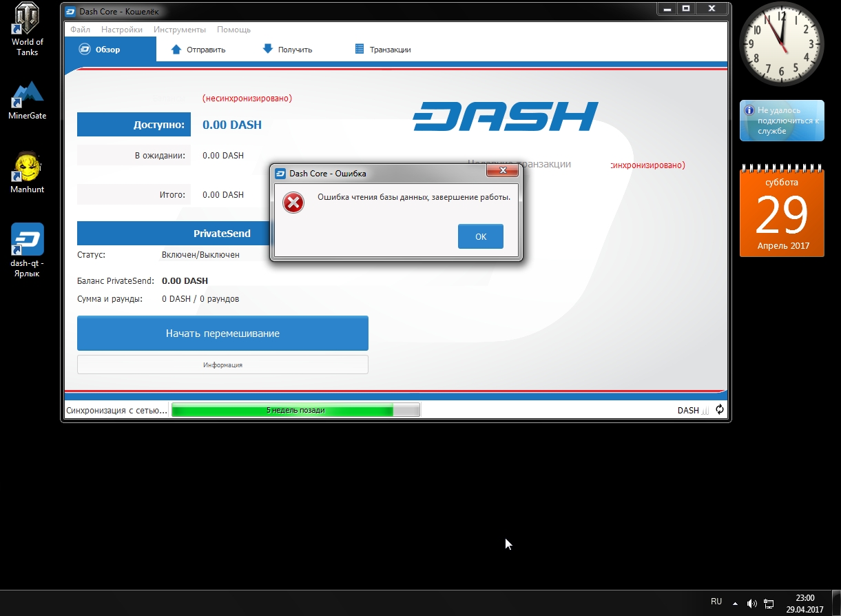Viewport: 841px width, 616px height.
Task: Click the red error icon in dialog
Action: 293,203
